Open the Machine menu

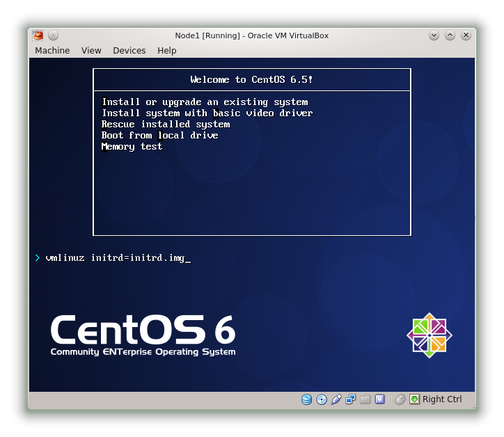point(52,50)
